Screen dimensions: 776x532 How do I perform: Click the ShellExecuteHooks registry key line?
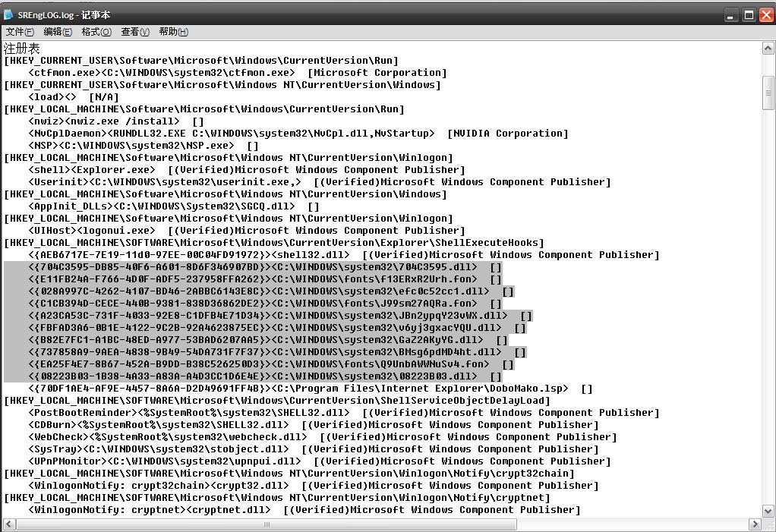point(274,243)
